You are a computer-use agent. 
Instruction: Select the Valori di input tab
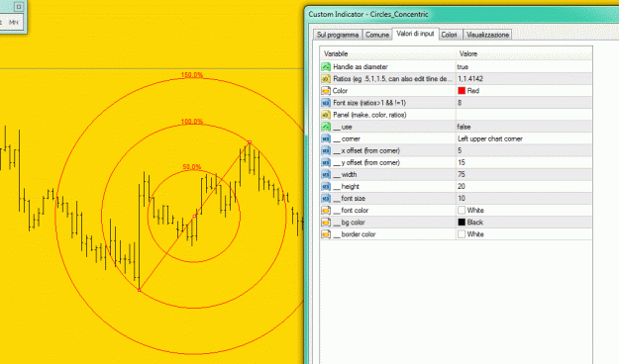(415, 34)
